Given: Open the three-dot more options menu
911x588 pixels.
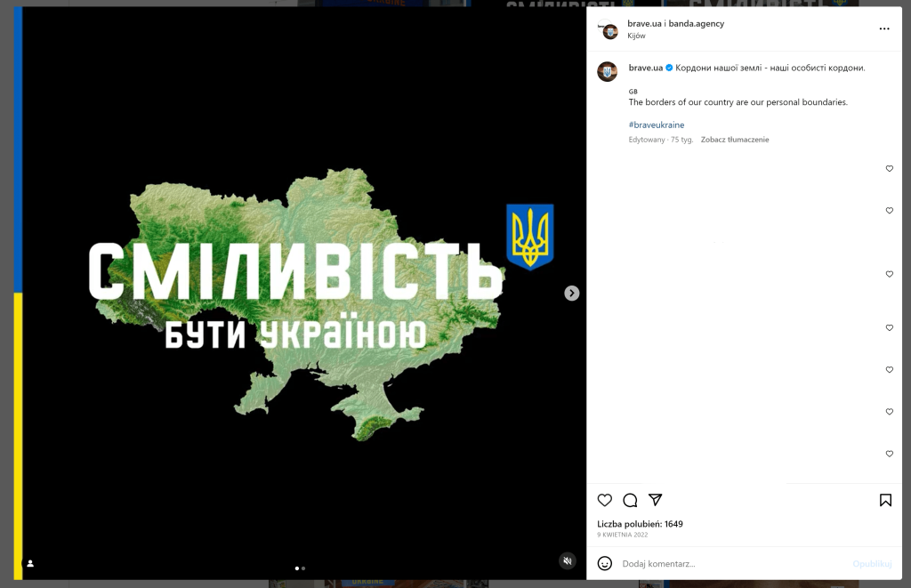Looking at the screenshot, I should point(884,28).
